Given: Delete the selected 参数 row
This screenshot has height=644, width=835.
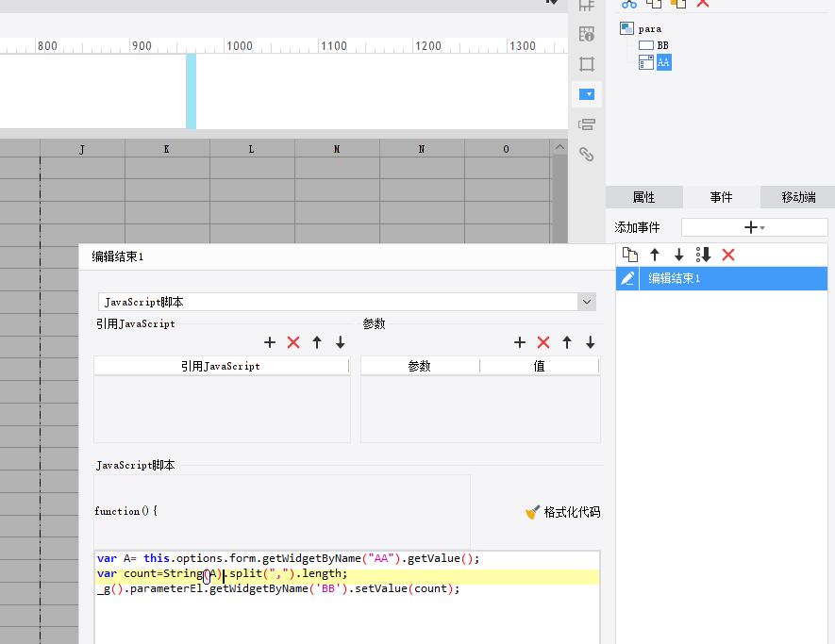Looking at the screenshot, I should (543, 342).
